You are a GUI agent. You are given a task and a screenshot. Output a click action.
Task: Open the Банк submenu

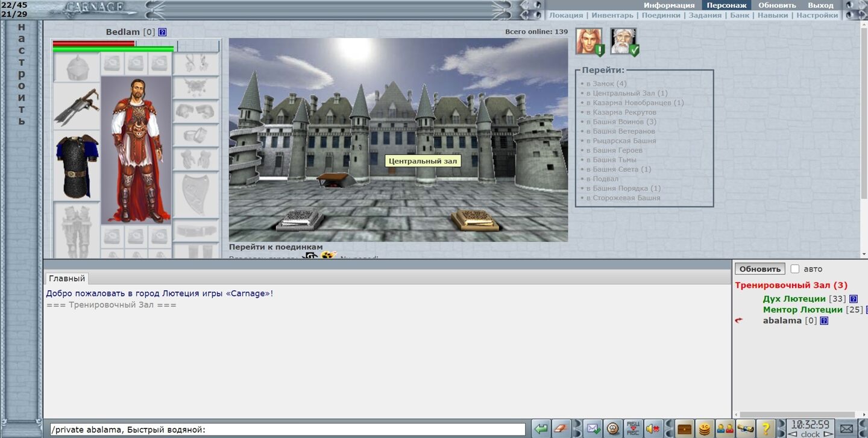740,15
